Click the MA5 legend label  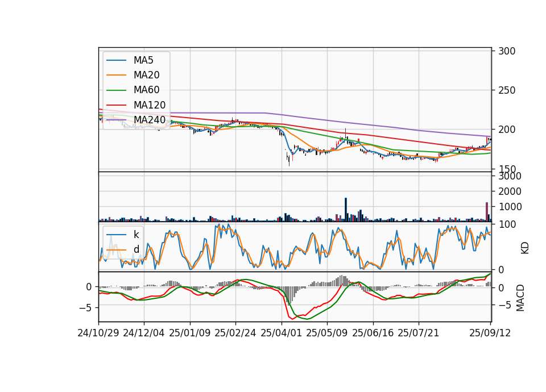coord(143,60)
